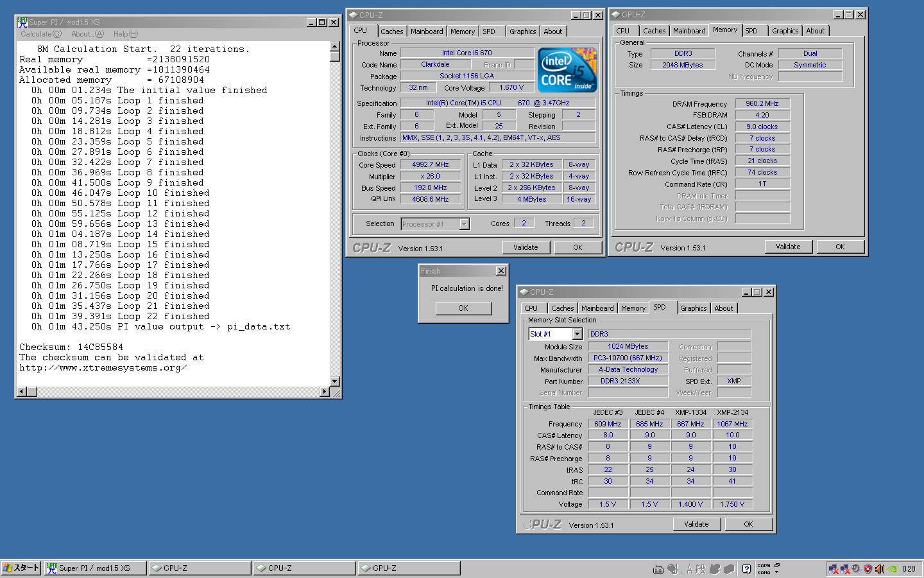
Task: Click the Checksum: 14C85584 line
Action: (71, 347)
